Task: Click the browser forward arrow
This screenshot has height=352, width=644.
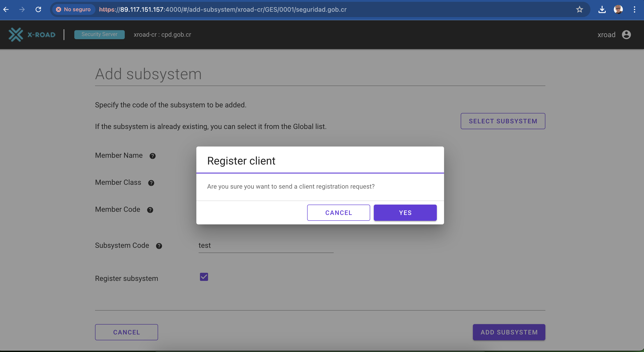Action: point(22,9)
